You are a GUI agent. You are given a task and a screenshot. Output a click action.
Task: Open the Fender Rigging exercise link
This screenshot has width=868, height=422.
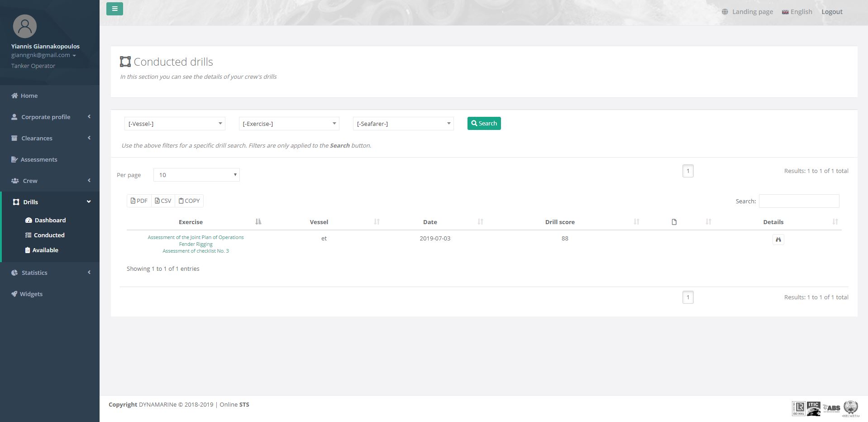(196, 244)
